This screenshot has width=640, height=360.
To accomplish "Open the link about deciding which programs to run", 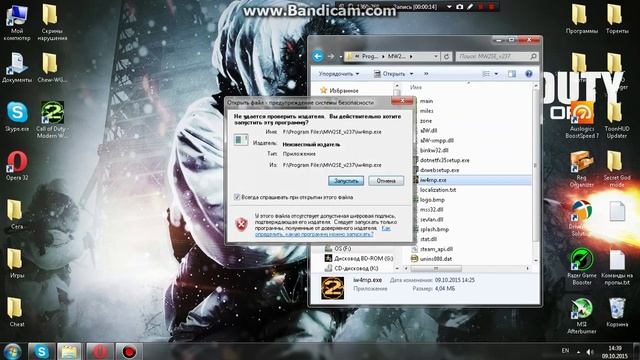I will (322, 231).
